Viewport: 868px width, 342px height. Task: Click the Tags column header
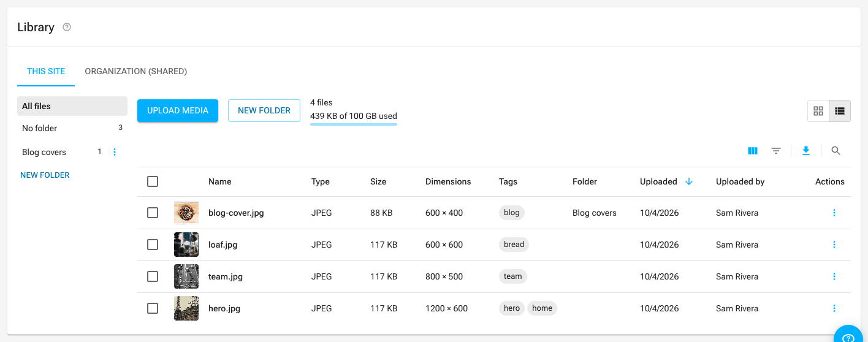(508, 181)
